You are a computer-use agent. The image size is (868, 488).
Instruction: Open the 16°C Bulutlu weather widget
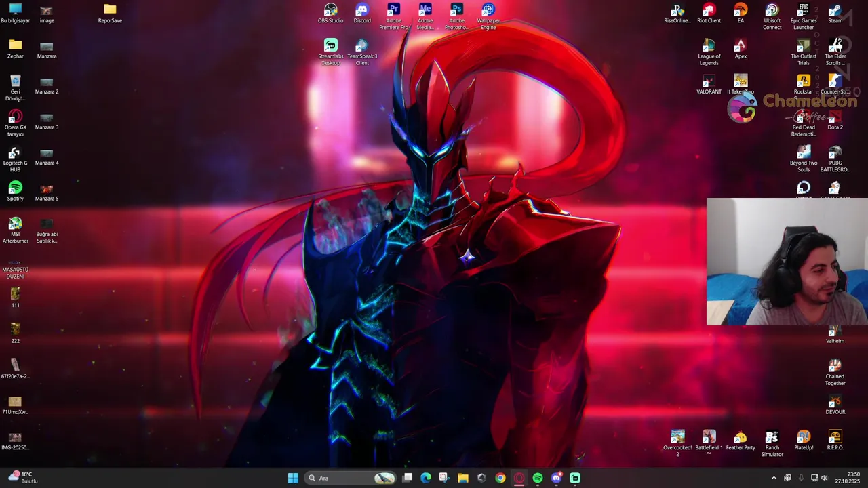click(22, 478)
